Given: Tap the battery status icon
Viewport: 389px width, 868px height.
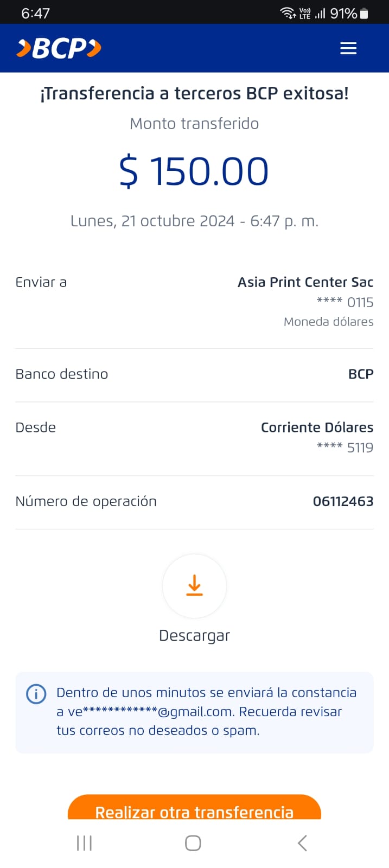Looking at the screenshot, I should [364, 14].
